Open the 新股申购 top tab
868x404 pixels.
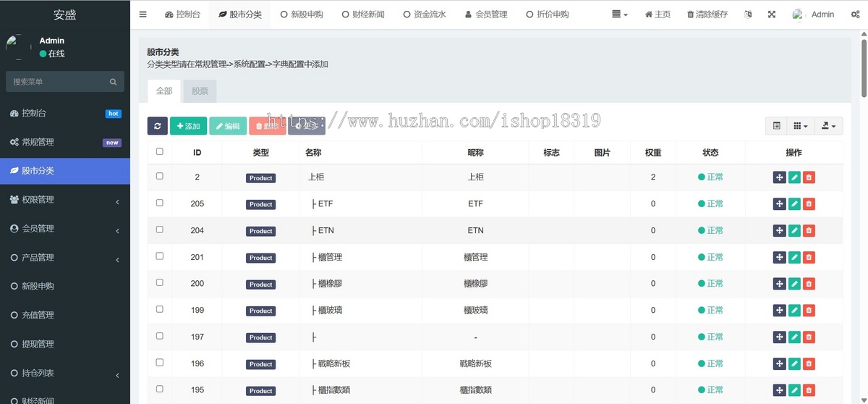pyautogui.click(x=302, y=14)
